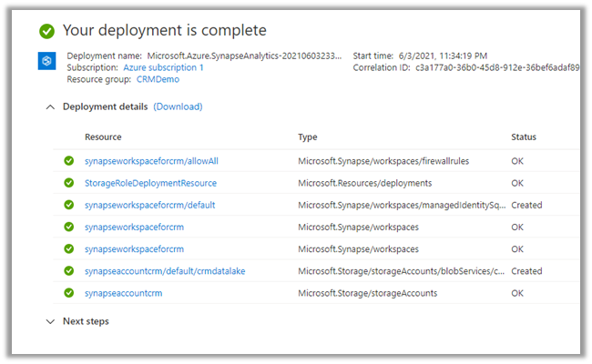Click the green check icon beside synapseaccountcrm/default/crmdatalake

click(x=68, y=271)
